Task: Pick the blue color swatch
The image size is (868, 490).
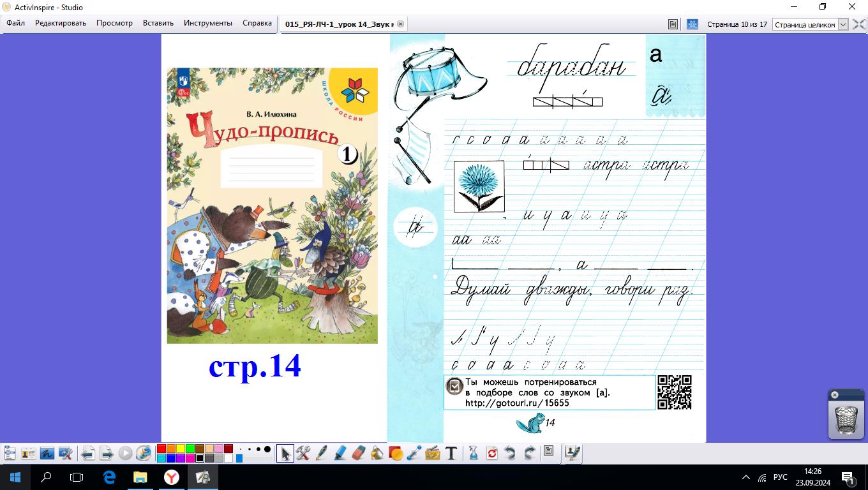Action: click(x=171, y=458)
